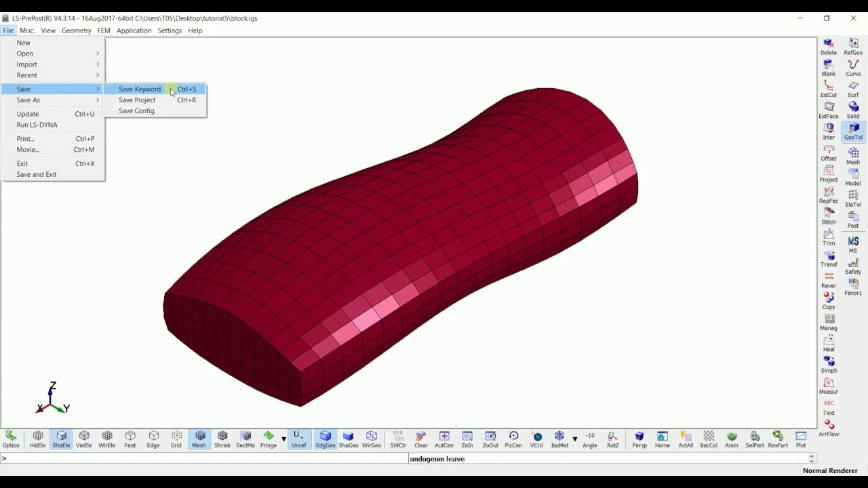Toggle HidEle hidden element display
The width and height of the screenshot is (868, 488).
38,439
